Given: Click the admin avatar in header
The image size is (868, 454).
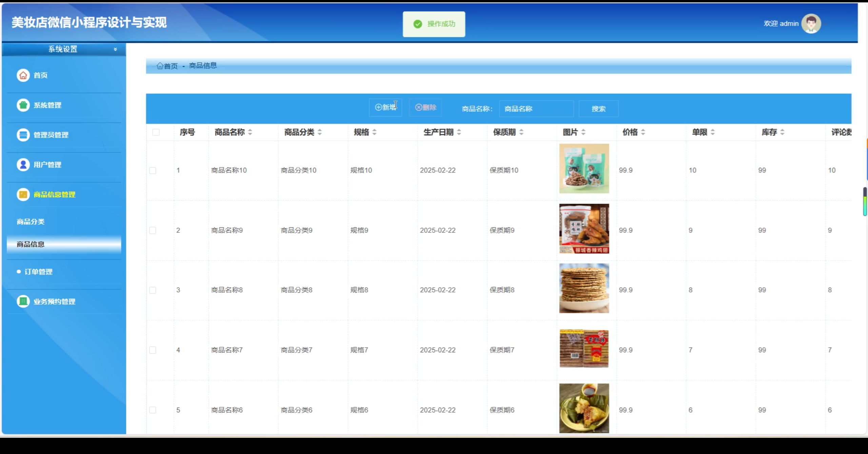Looking at the screenshot, I should tap(811, 23).
